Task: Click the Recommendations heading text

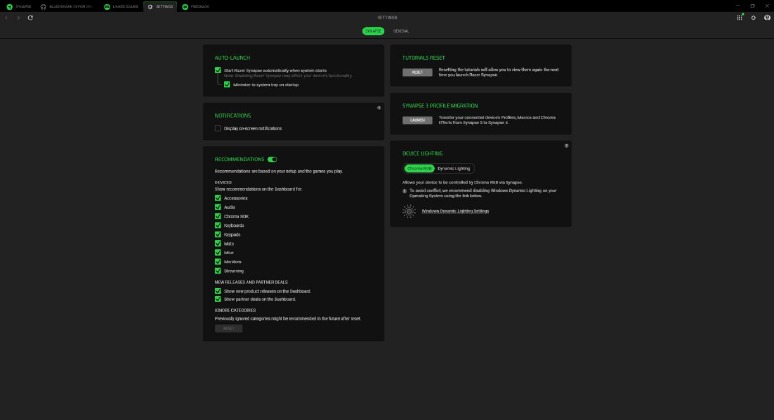Action: (x=239, y=159)
